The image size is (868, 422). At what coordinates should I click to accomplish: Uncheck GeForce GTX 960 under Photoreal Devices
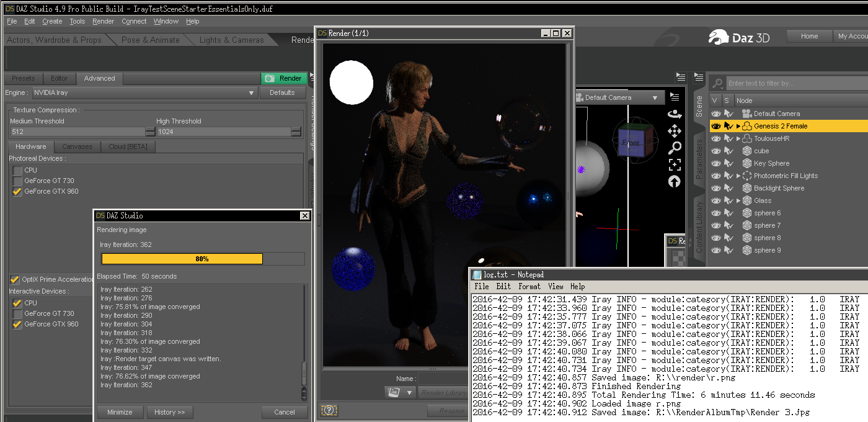[x=18, y=191]
